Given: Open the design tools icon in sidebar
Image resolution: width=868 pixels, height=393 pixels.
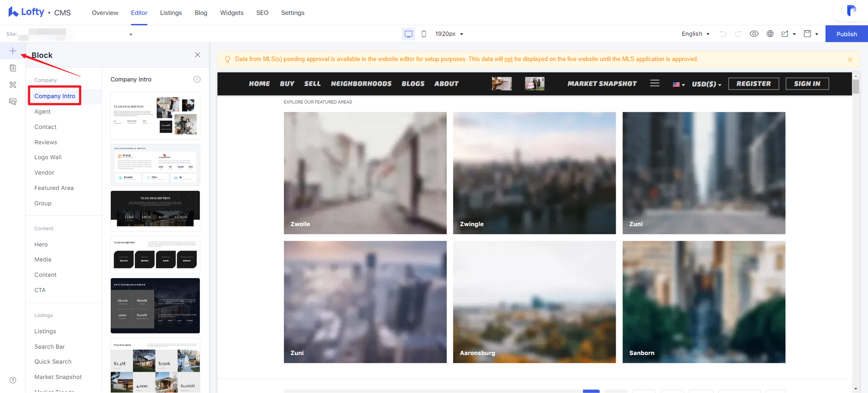Looking at the screenshot, I should [x=13, y=85].
